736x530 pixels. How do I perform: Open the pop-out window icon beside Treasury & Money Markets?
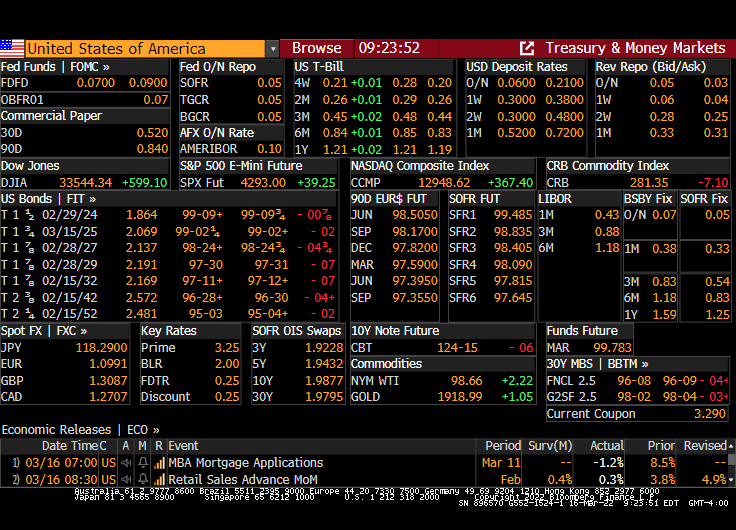tap(527, 48)
